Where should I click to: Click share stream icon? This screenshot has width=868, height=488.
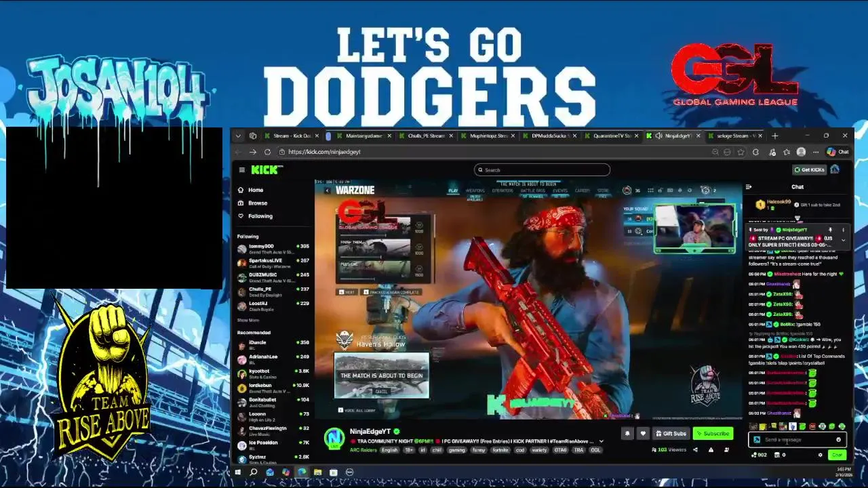click(x=696, y=449)
